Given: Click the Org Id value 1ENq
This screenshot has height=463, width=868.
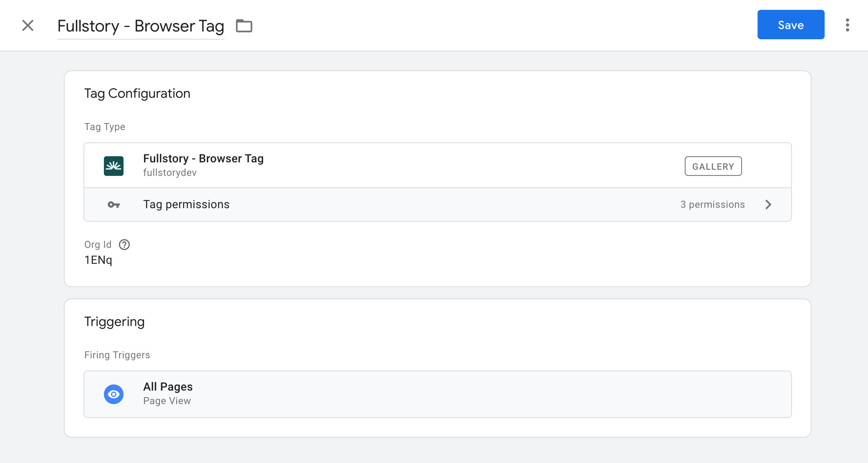Looking at the screenshot, I should [x=98, y=260].
